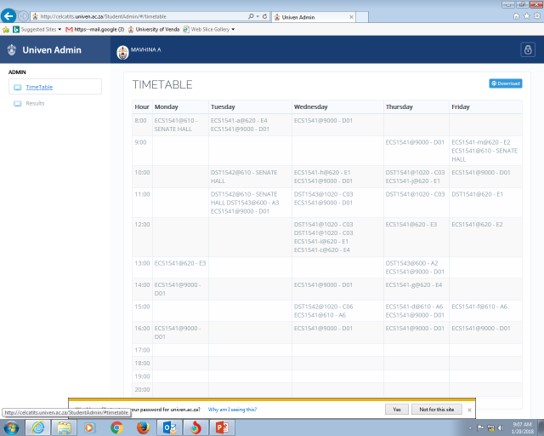Open Google Chrome from the taskbar
This screenshot has width=544, height=436.
[x=117, y=428]
